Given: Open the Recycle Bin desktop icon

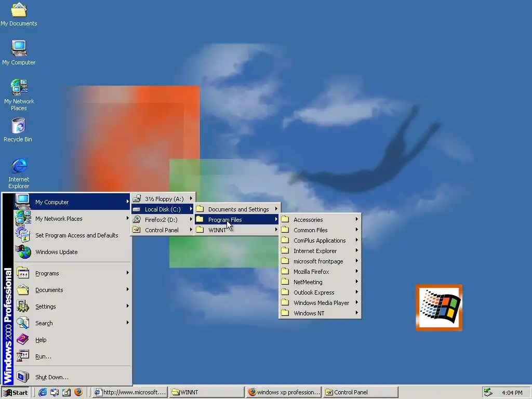Looking at the screenshot, I should (18, 130).
